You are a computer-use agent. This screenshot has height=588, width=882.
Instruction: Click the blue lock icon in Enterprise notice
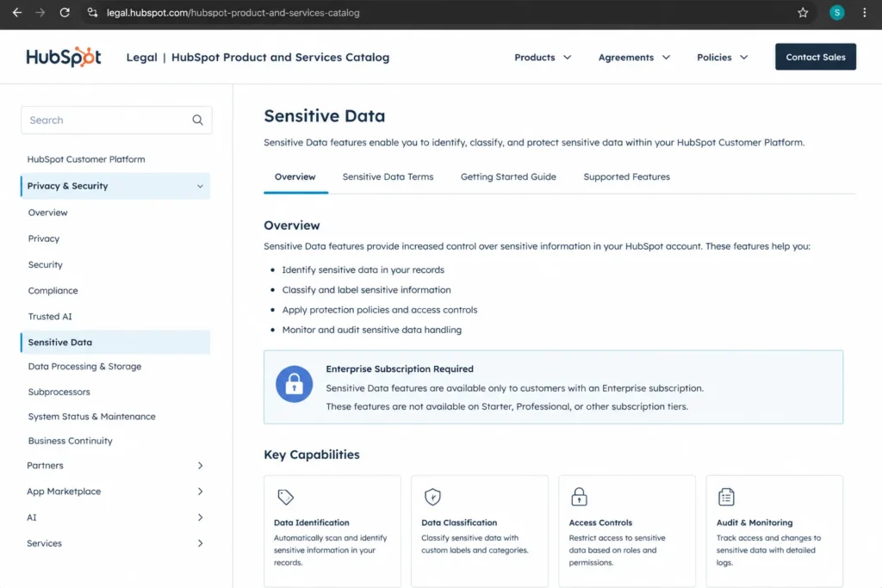coord(294,385)
